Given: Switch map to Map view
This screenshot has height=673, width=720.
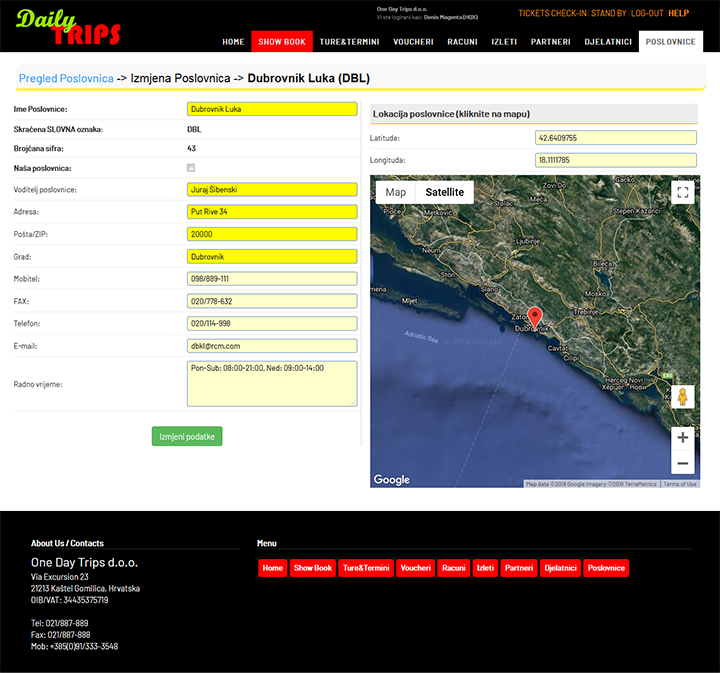Looking at the screenshot, I should tap(396, 192).
